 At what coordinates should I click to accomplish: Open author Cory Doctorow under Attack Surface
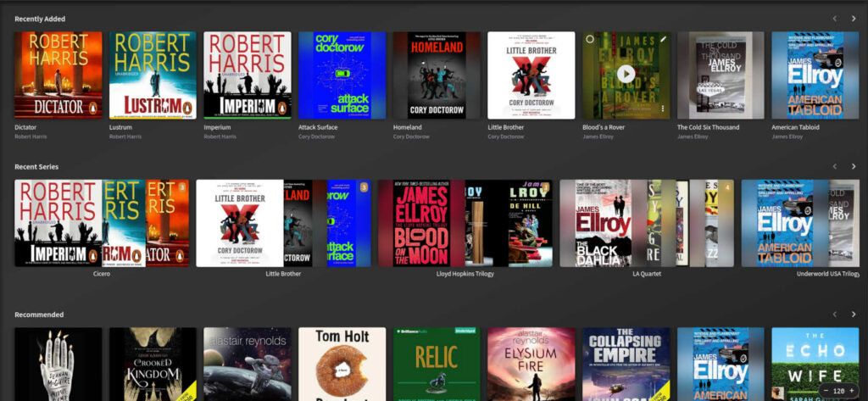tap(317, 136)
